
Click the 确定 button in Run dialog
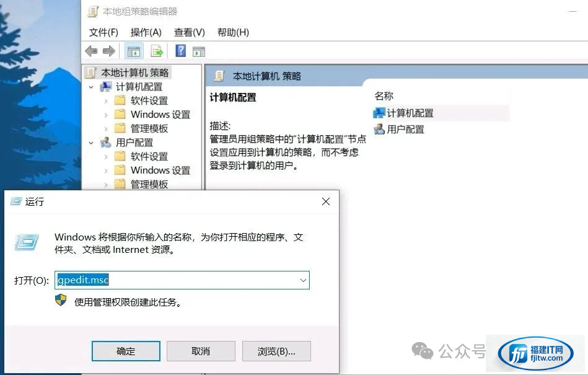tap(126, 351)
